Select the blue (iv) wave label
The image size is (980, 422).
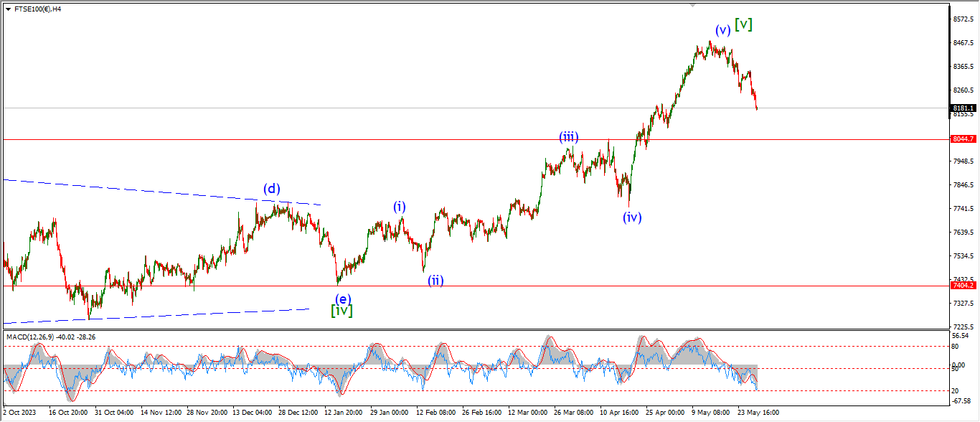[x=631, y=217]
